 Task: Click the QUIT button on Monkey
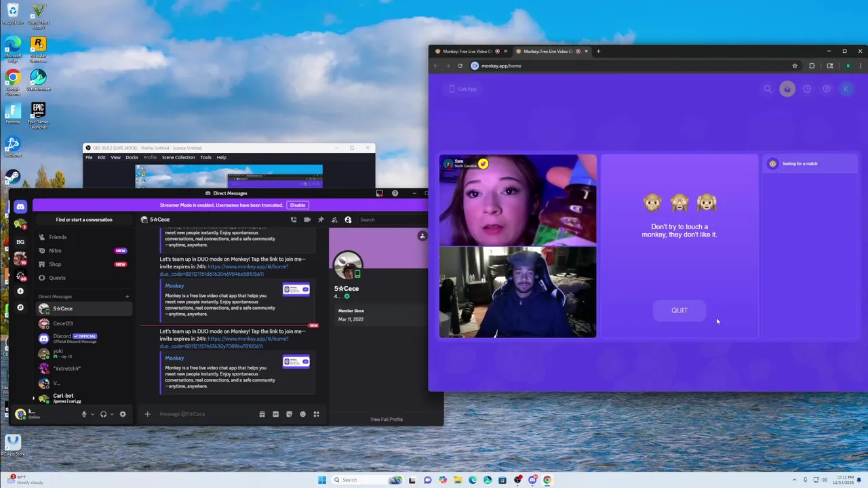679,310
